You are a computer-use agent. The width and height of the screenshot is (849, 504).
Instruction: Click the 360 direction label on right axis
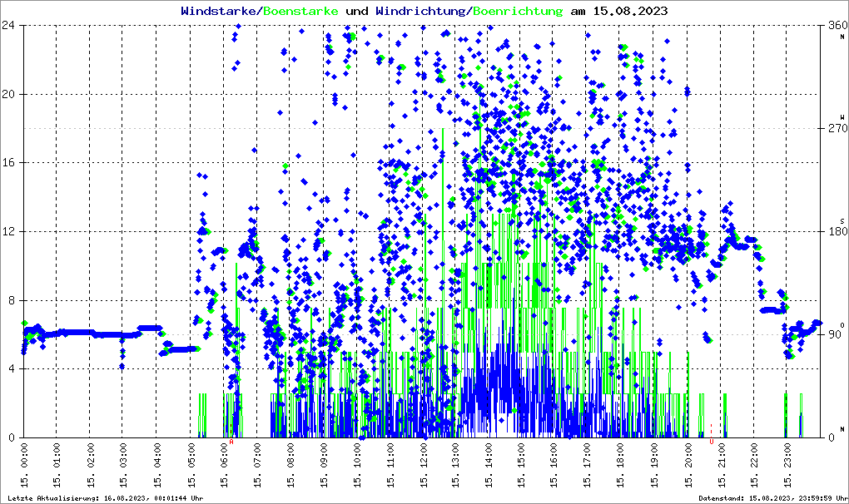(x=836, y=26)
